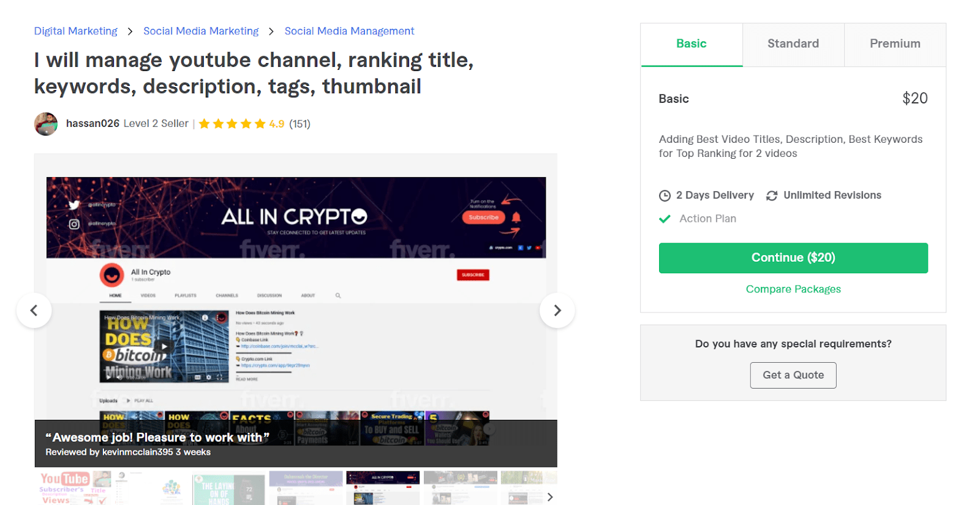Show the previous gallery image arrow
Image resolution: width=980 pixels, height=505 pixels.
pos(34,311)
